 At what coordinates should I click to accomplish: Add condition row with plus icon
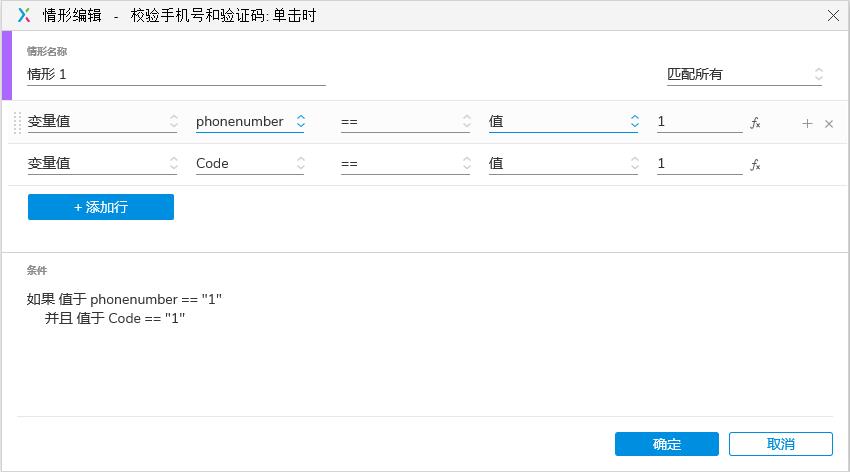point(807,124)
